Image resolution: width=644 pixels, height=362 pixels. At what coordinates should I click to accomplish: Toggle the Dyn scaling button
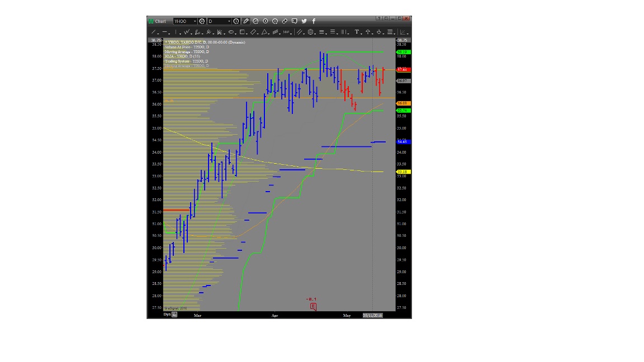(x=167, y=315)
